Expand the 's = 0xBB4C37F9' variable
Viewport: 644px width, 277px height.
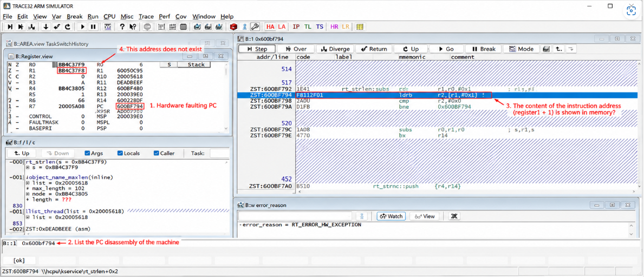pos(27,167)
